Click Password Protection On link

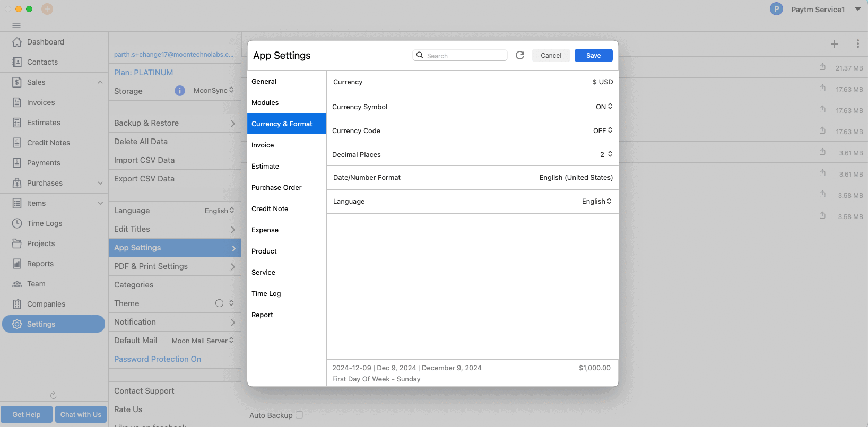pyautogui.click(x=158, y=359)
